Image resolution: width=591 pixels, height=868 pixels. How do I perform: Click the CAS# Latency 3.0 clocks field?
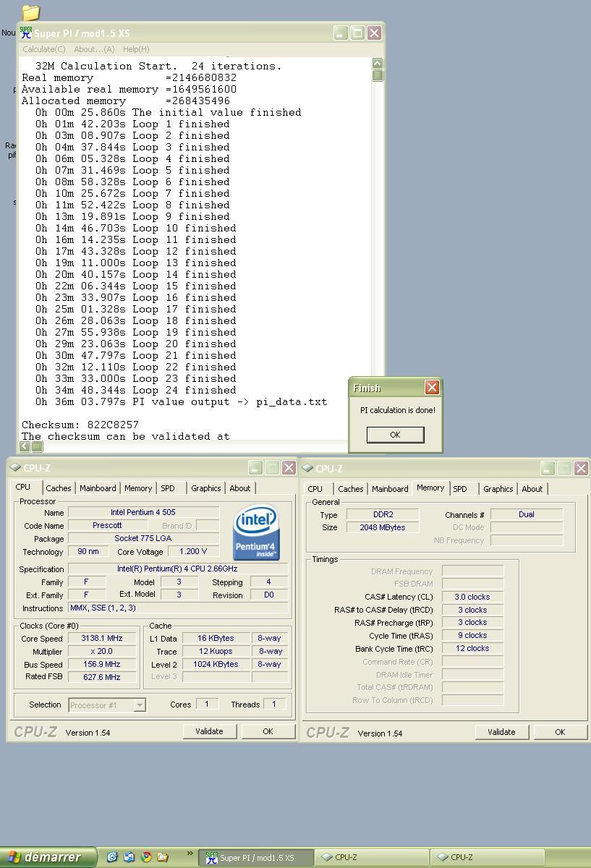click(472, 597)
